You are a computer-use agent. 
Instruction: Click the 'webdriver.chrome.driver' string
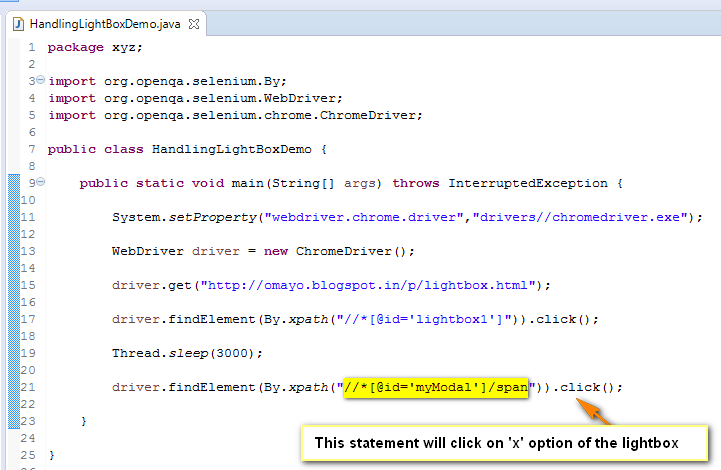click(364, 218)
